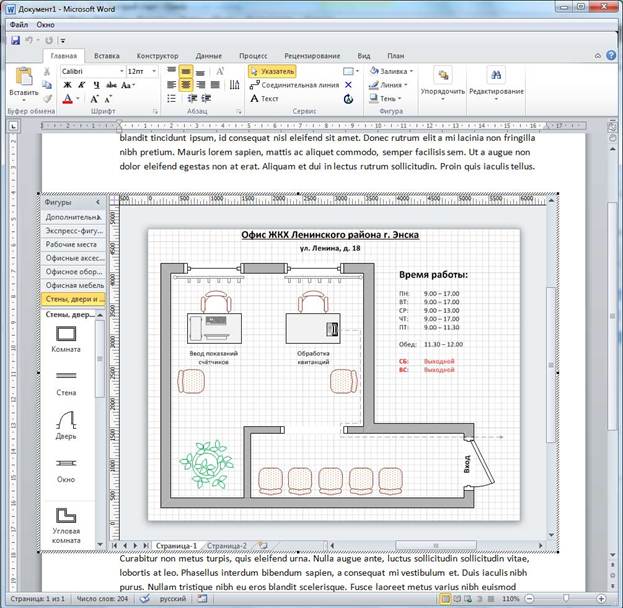
Task: Open the Shadow (Тень) dropdown
Action: point(385,98)
